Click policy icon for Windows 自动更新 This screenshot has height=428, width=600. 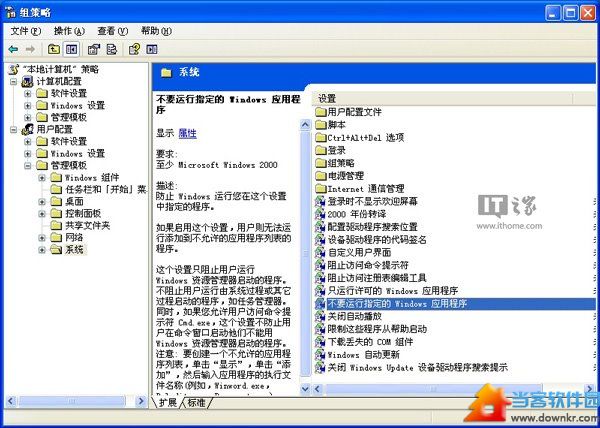[320, 355]
